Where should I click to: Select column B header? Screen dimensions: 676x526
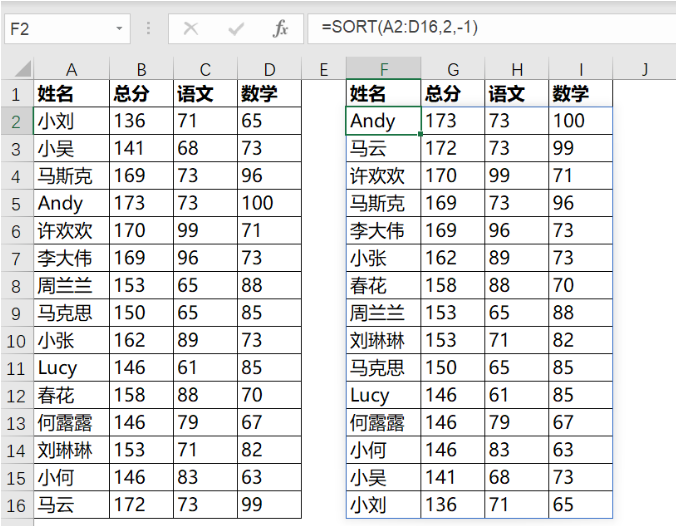click(141, 69)
